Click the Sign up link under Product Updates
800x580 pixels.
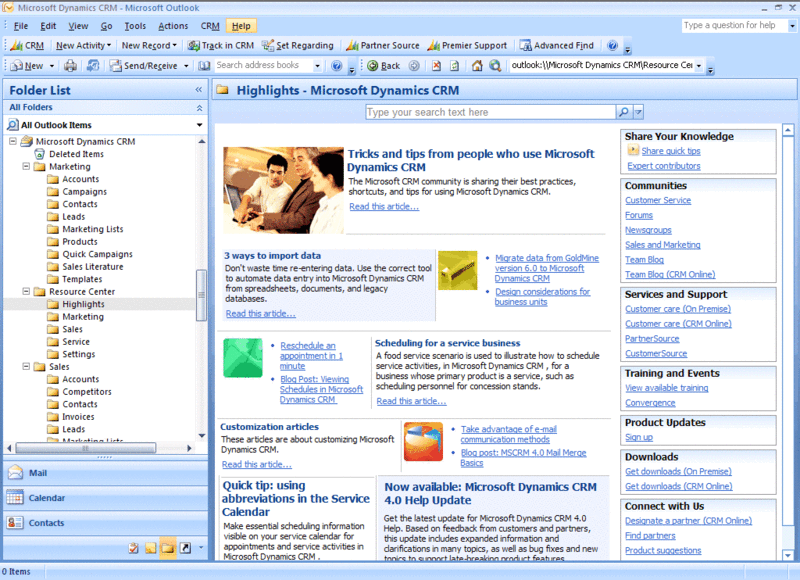pos(639,437)
